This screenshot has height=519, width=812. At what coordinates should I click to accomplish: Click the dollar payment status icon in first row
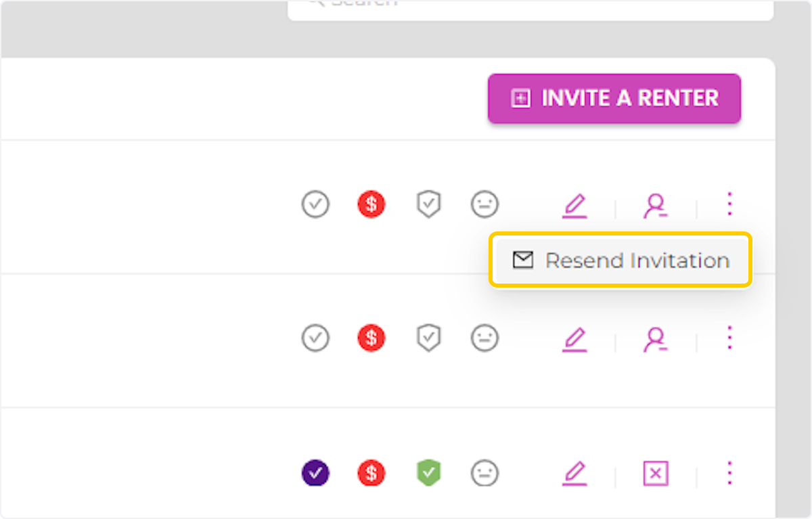(x=371, y=204)
